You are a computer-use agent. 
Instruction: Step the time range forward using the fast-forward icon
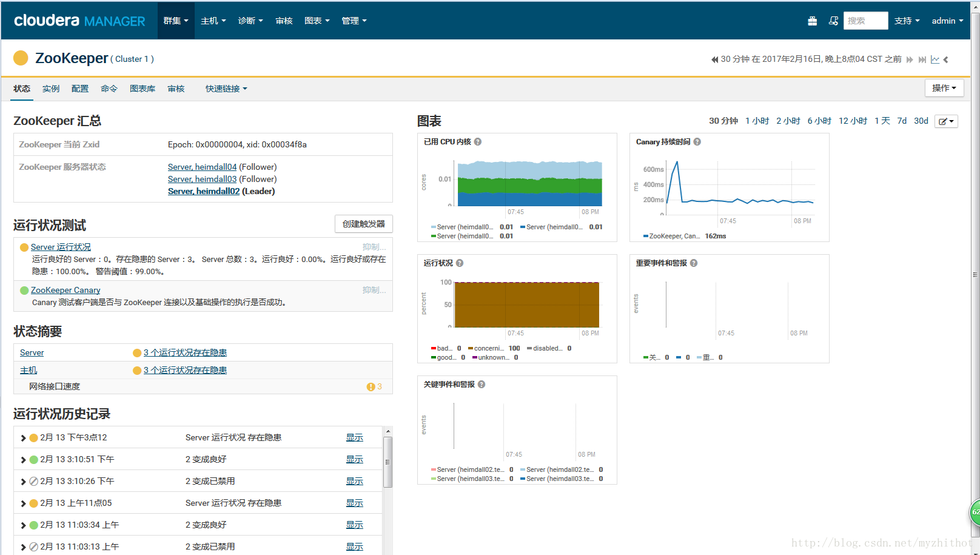pos(910,59)
